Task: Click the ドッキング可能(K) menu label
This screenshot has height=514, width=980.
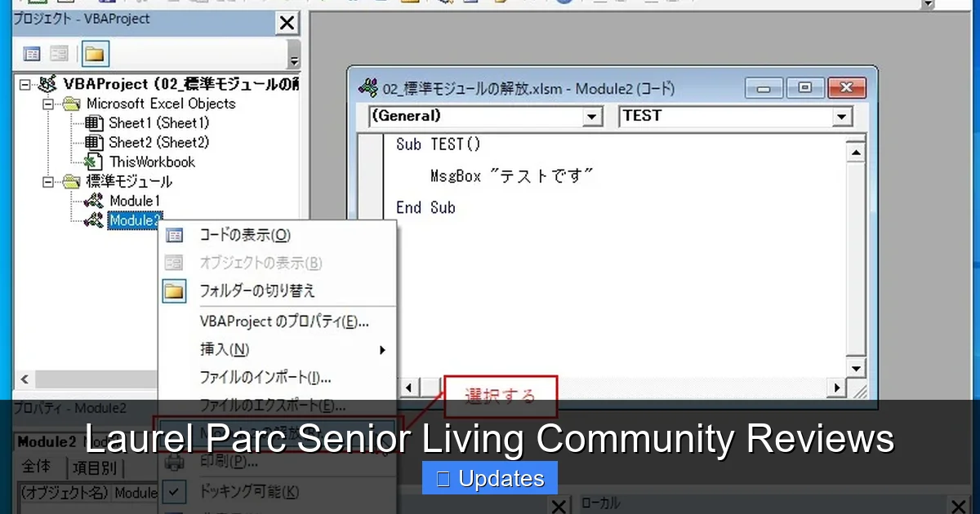Action: (249, 492)
